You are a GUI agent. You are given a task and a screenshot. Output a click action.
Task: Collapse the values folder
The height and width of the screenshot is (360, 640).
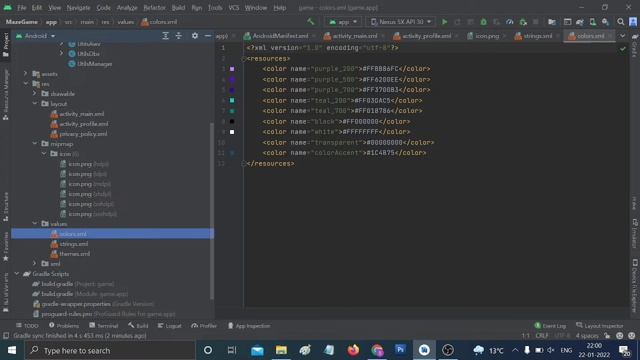tap(35, 224)
